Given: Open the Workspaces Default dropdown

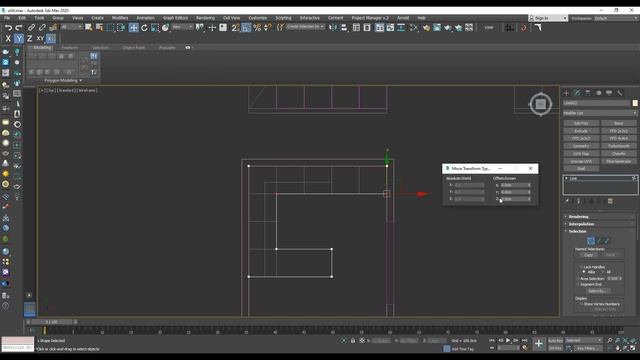Looking at the screenshot, I should [x=616, y=18].
